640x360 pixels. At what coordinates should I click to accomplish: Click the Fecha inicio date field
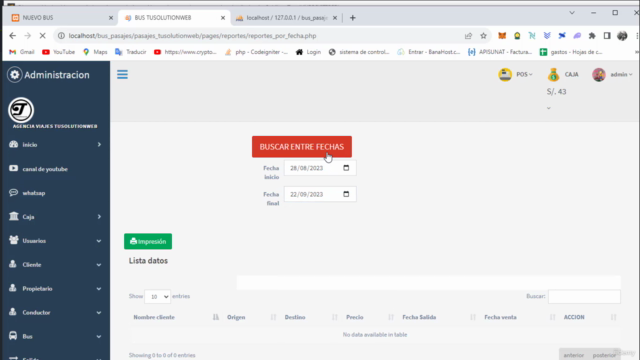[320, 168]
